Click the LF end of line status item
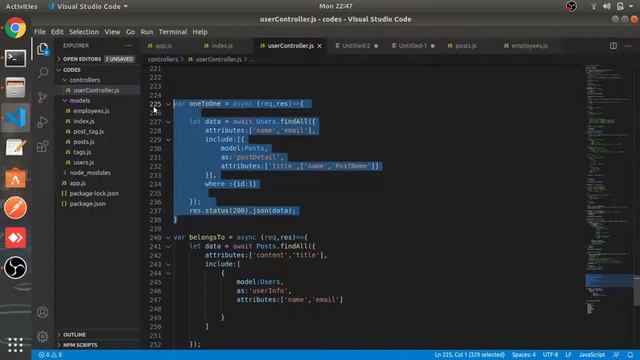 tap(568, 355)
